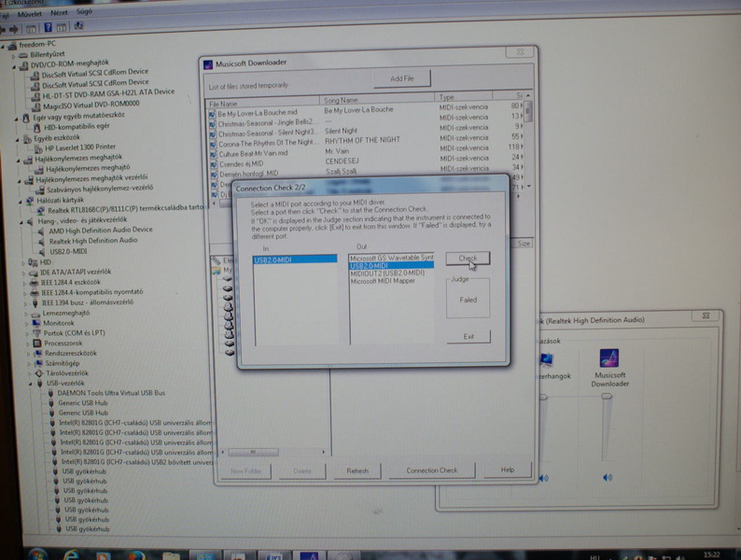This screenshot has width=741, height=560.
Task: Click the HID-kompatibilis egér mouse icon
Action: click(x=37, y=127)
